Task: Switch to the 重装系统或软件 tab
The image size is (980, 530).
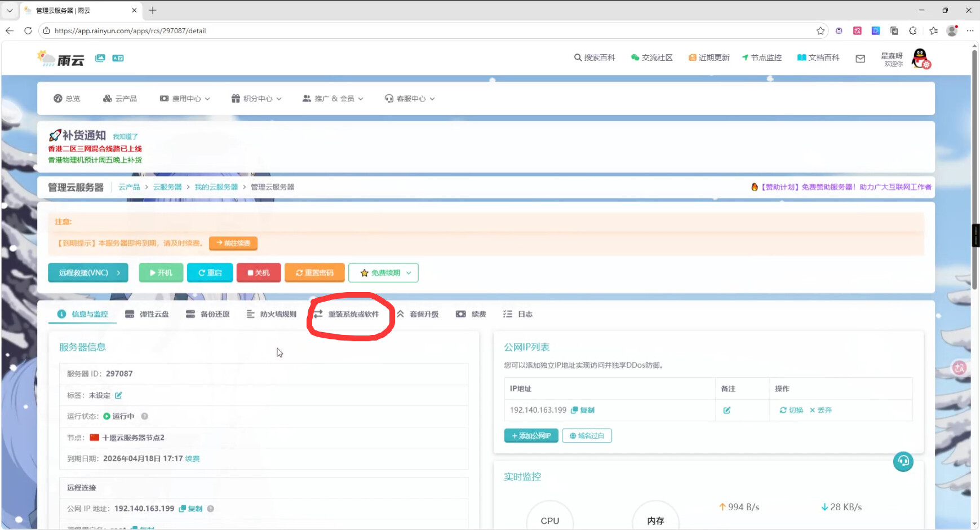Action: (x=347, y=314)
